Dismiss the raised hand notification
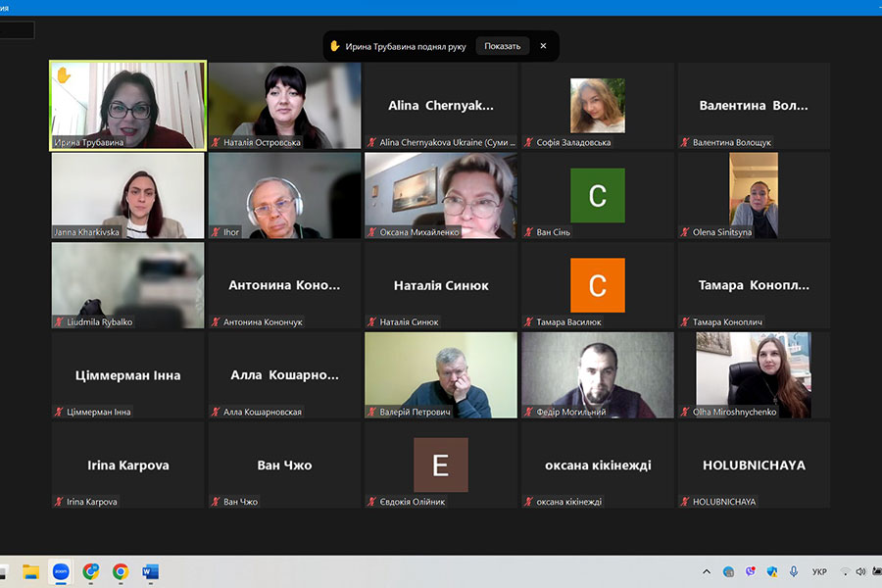The image size is (882, 588). click(x=543, y=46)
